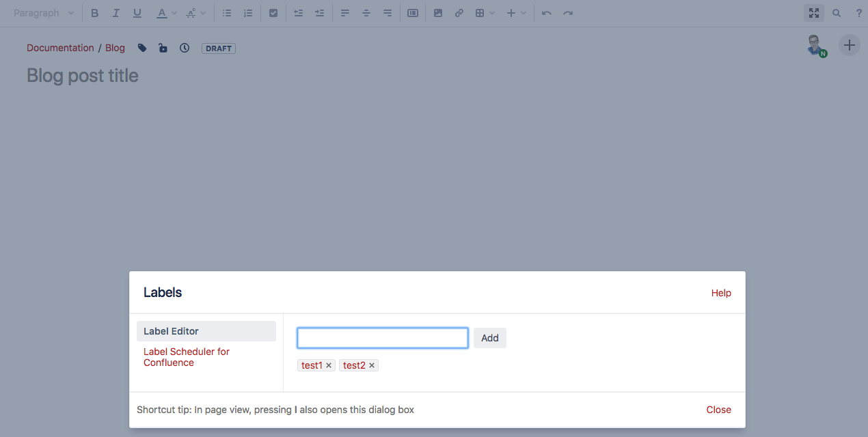Select the Label Editor tab

171,330
